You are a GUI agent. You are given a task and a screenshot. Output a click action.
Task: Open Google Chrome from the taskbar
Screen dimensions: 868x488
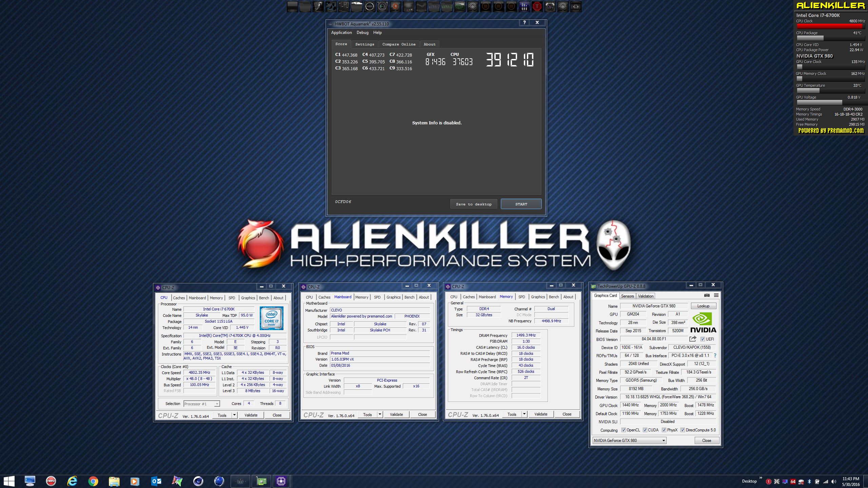point(93,481)
